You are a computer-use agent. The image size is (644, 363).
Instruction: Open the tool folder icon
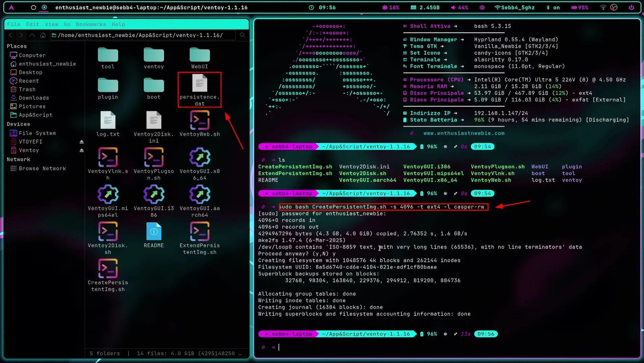[x=108, y=55]
